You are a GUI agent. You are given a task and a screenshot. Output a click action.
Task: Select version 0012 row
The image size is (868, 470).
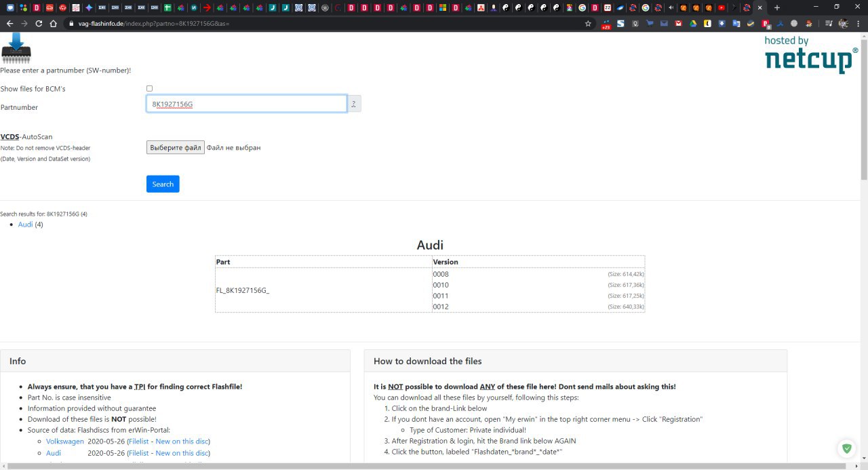(x=538, y=307)
